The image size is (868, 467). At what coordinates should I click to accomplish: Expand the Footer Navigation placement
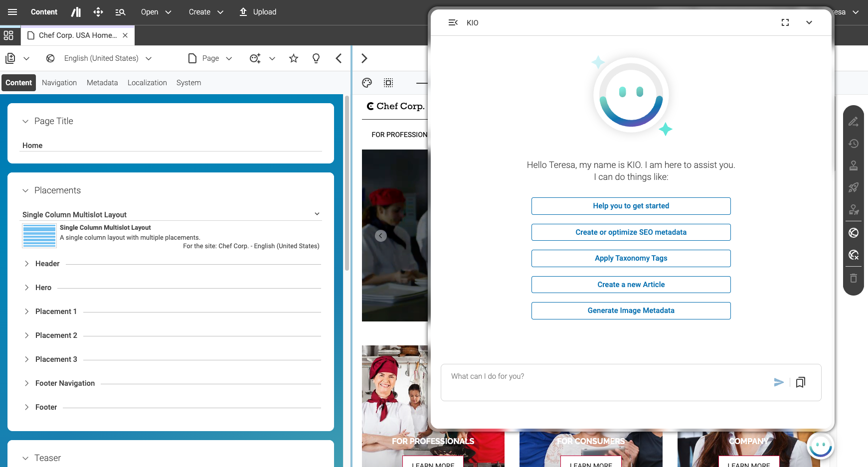click(x=27, y=383)
